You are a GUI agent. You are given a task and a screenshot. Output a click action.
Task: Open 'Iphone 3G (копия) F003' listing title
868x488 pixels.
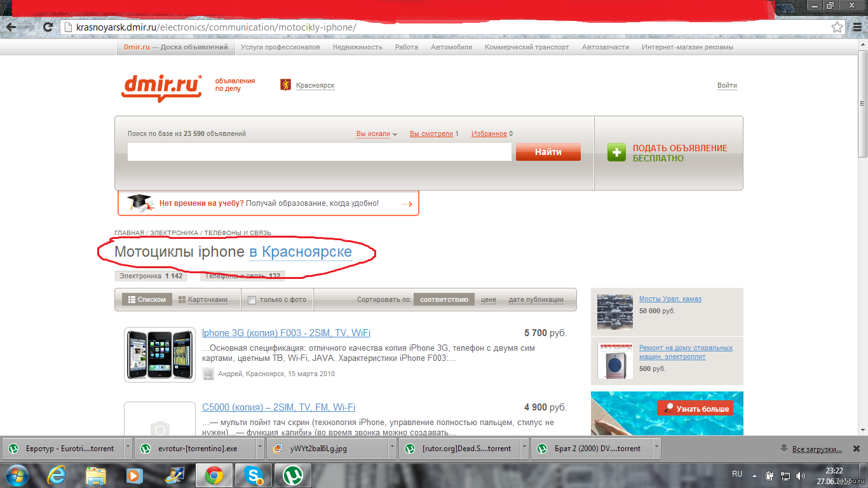tap(286, 333)
